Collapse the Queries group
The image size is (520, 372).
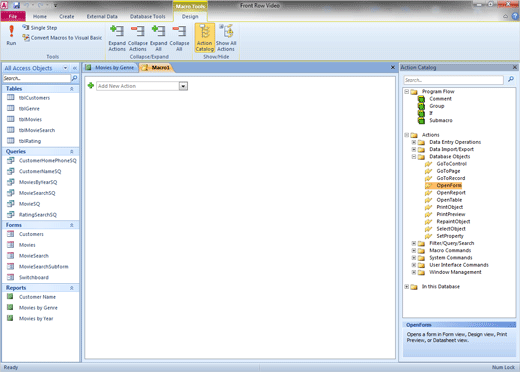point(72,151)
